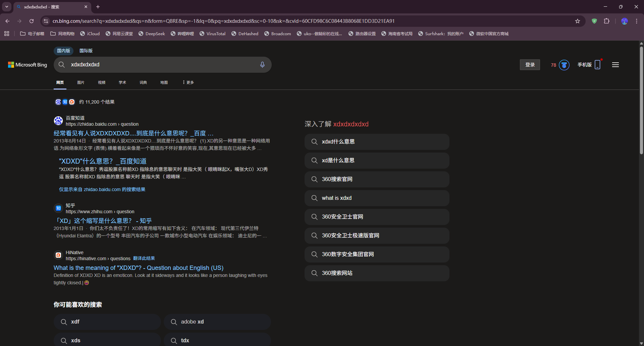Bookmark this page with the star icon
The width and height of the screenshot is (644, 346).
click(x=578, y=21)
